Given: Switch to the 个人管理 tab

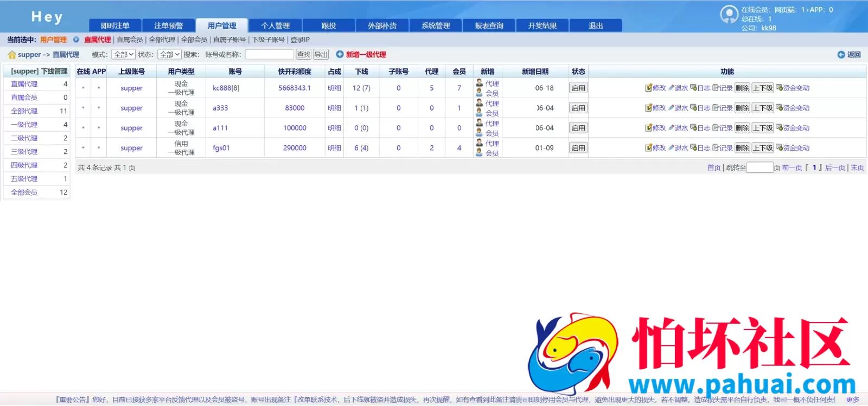Looking at the screenshot, I should click(x=276, y=25).
